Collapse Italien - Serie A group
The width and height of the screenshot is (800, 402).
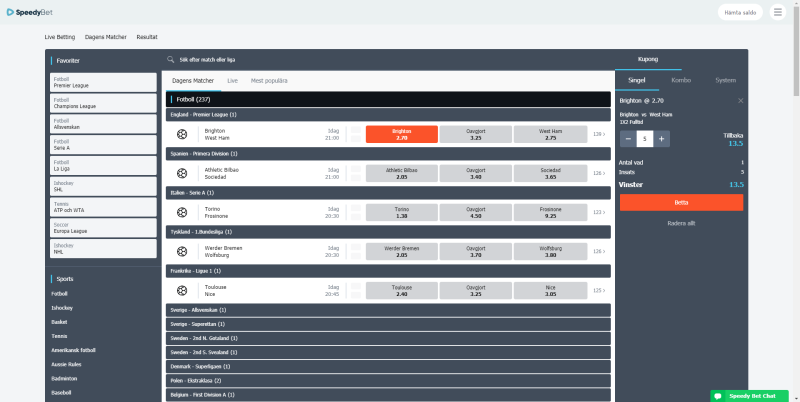(x=388, y=193)
